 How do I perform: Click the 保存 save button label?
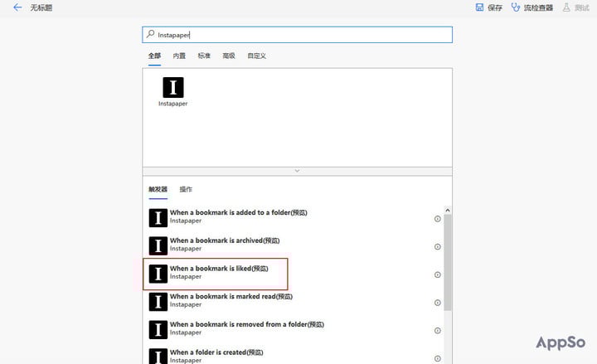(495, 7)
